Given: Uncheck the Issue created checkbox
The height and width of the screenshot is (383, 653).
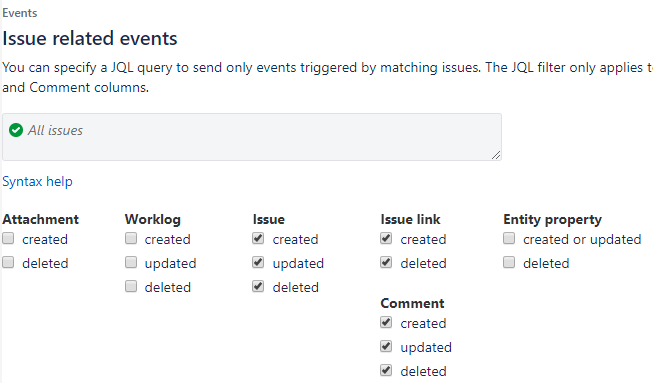Looking at the screenshot, I should coord(258,239).
